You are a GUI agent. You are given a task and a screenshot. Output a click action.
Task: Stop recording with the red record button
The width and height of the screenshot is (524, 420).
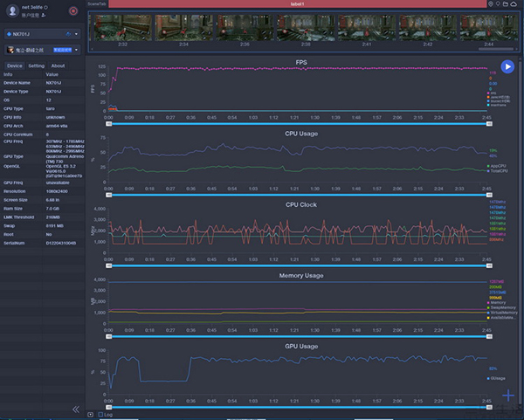click(x=73, y=11)
